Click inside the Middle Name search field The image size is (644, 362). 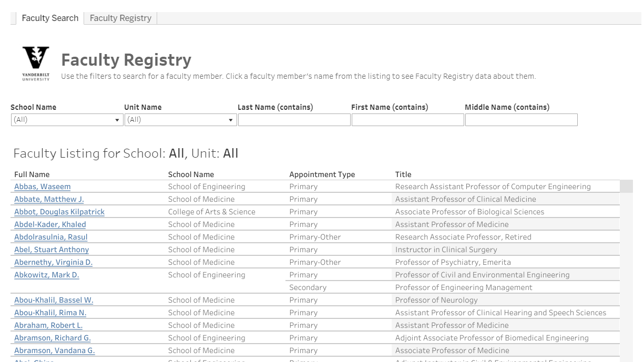pos(521,120)
